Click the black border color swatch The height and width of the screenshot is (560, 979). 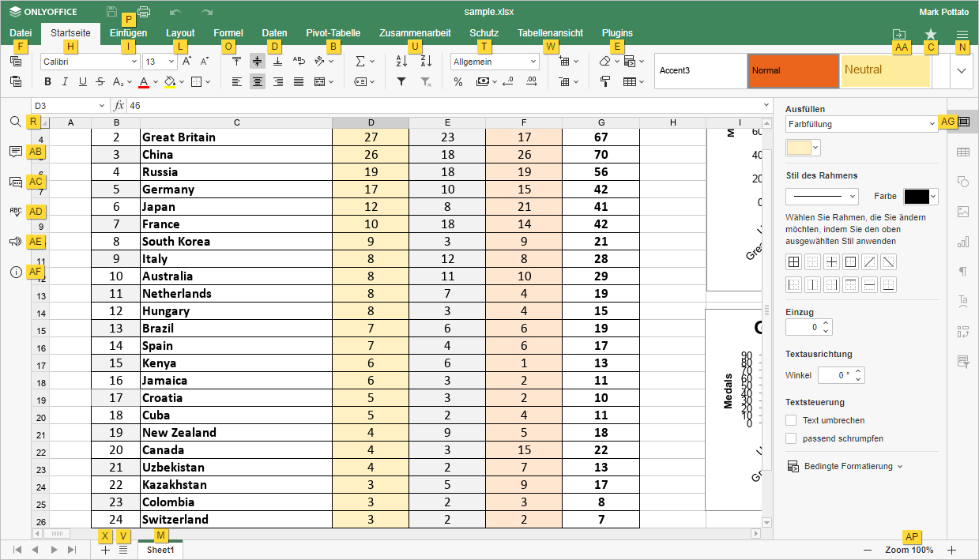coord(917,197)
